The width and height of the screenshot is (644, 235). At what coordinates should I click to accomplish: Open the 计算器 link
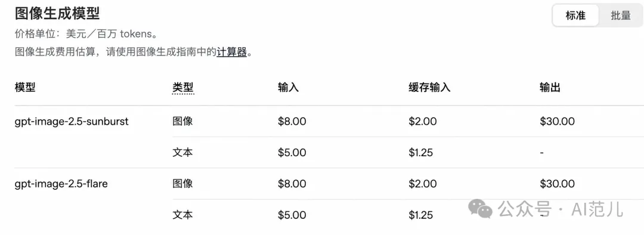[231, 52]
